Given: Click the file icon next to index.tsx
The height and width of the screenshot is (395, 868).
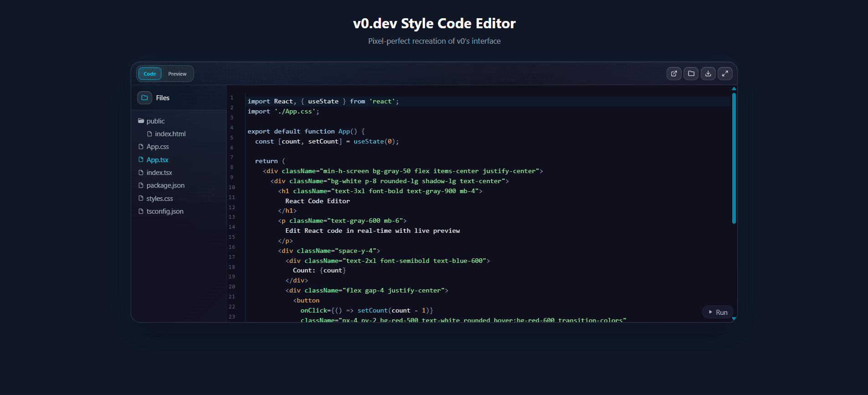Looking at the screenshot, I should [x=141, y=172].
